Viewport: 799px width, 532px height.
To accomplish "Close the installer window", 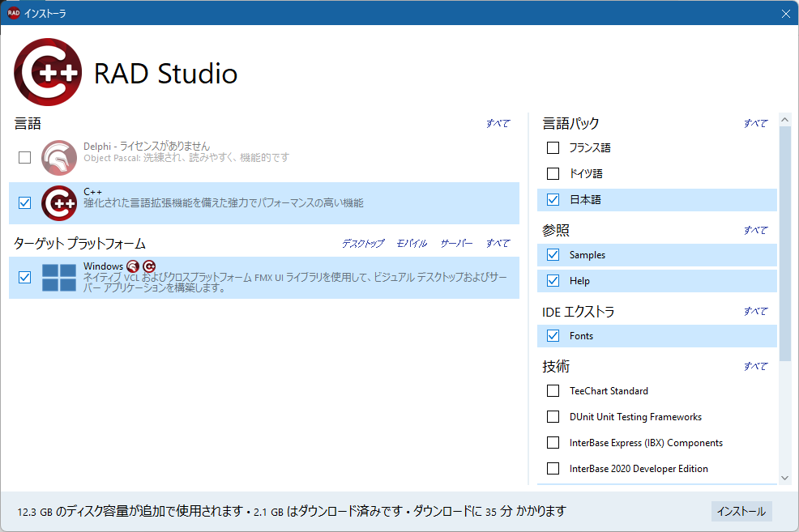I will [x=786, y=14].
